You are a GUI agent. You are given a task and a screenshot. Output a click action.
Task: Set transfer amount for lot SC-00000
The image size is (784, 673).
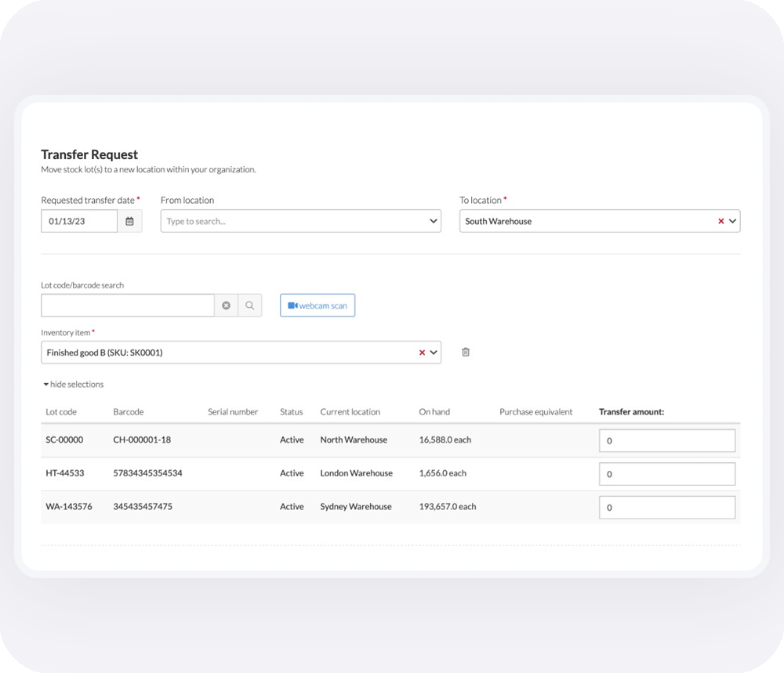tap(667, 440)
